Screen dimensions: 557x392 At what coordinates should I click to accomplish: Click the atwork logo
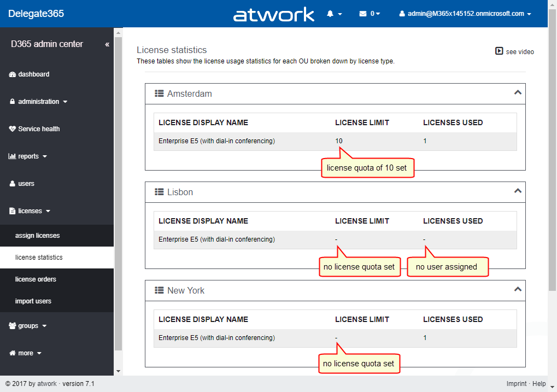click(x=273, y=15)
